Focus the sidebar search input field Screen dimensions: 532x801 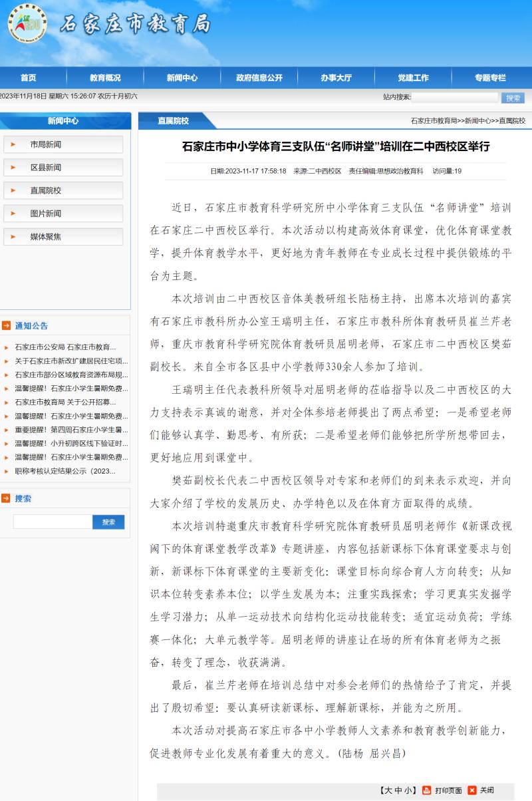[x=53, y=522]
